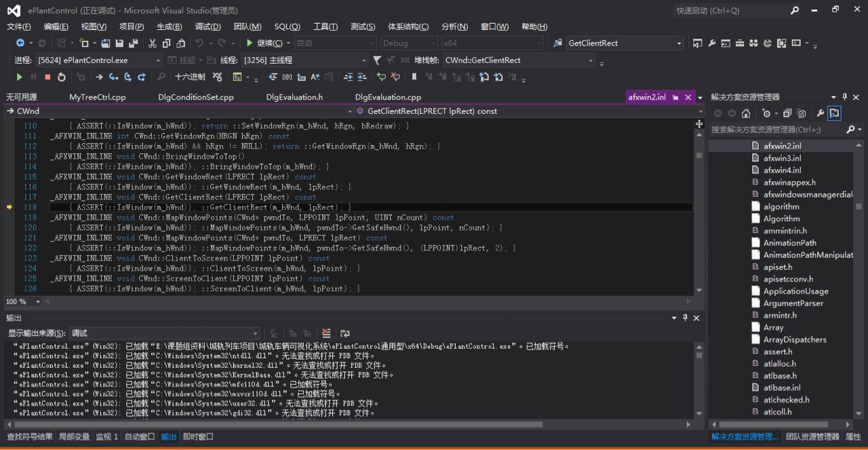Open the process dropdown ePlantControl.exe
This screenshot has width=868, height=450.
click(x=99, y=60)
